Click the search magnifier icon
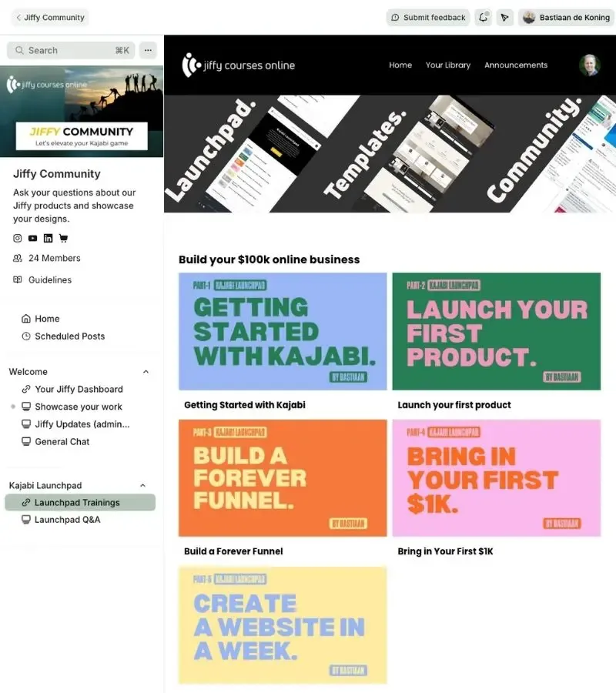This screenshot has width=616, height=693. click(19, 50)
